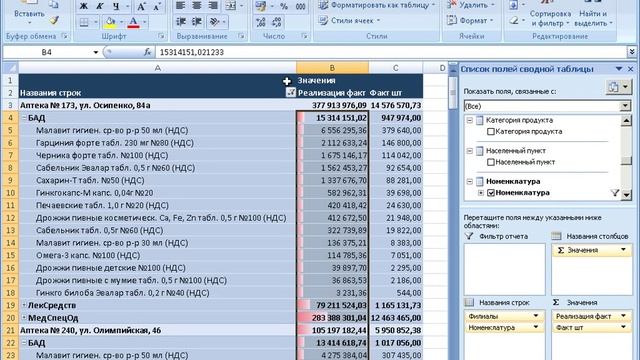Image resolution: width=640 pixels, height=360 pixels.
Task: Select column C header
Action: (396, 68)
